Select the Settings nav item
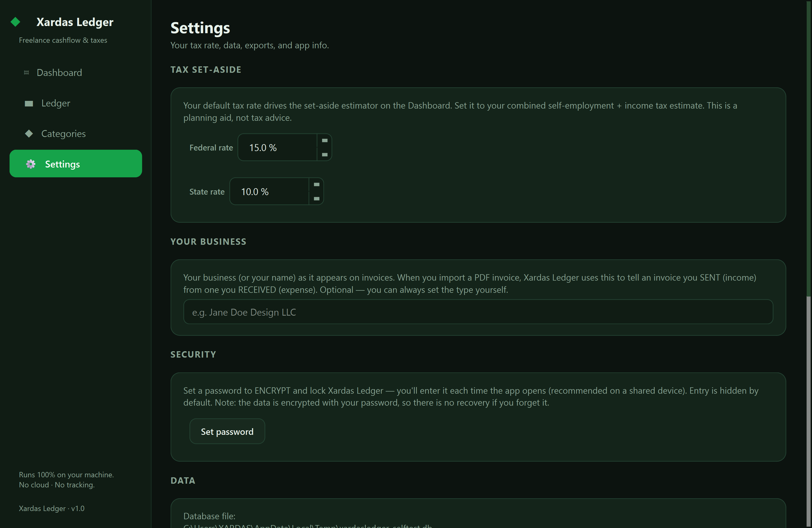The width and height of the screenshot is (812, 528). (76, 164)
